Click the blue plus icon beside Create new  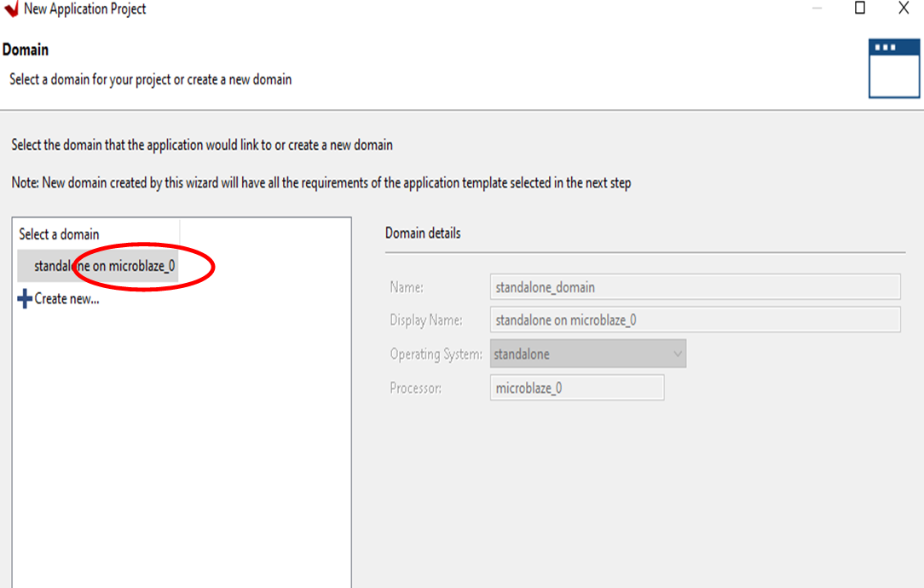25,299
